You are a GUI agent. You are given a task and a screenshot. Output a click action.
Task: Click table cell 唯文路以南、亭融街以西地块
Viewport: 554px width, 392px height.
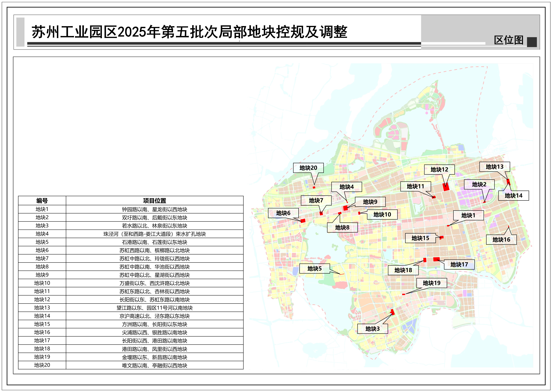(154, 365)
